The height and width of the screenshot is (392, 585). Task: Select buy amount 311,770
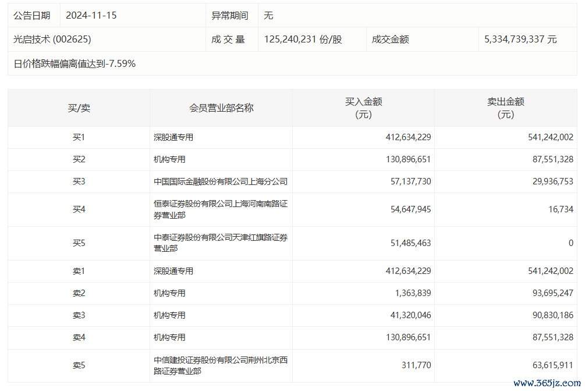(416, 366)
